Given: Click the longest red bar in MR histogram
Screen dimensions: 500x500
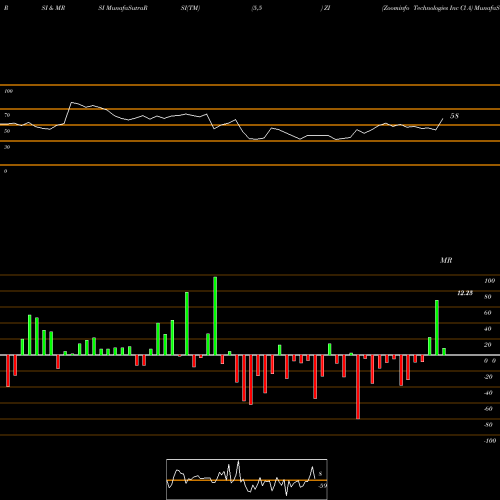Looking at the screenshot, I should (358, 387).
